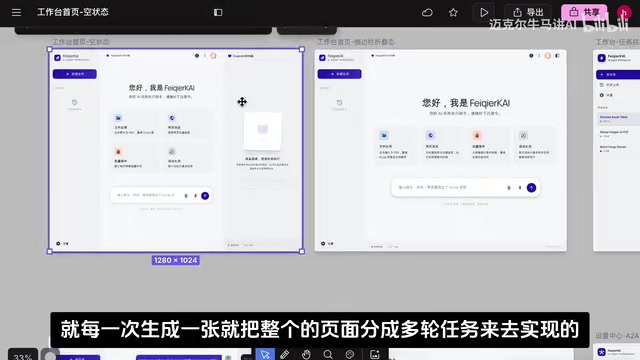
Task: Select heading 您好，我是 FeiqierKAI in first frame
Action: pos(162,88)
